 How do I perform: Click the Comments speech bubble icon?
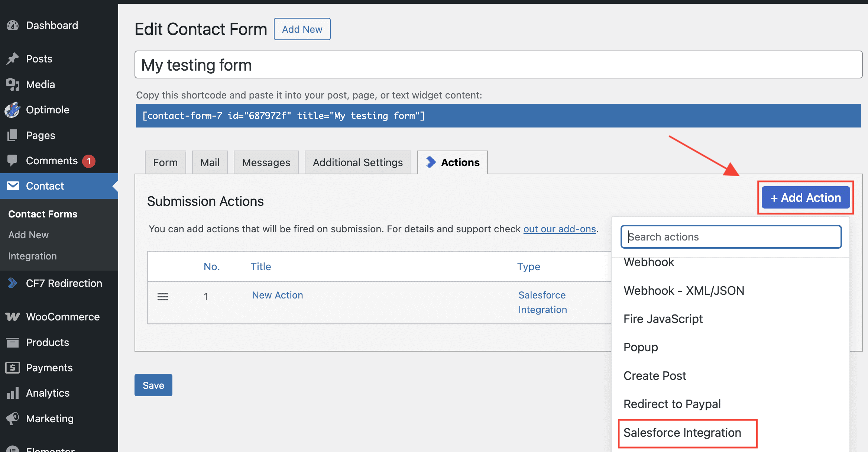tap(13, 161)
